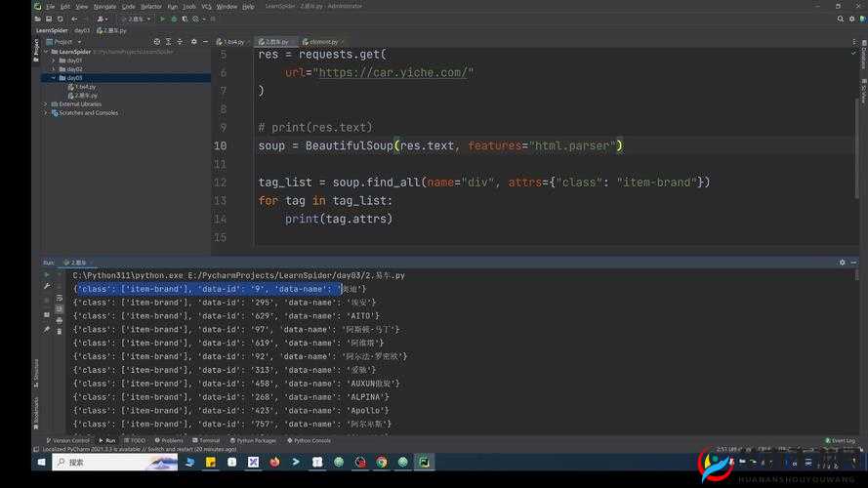Open the TODO tool window
This screenshot has height=488, width=868.
click(x=135, y=441)
